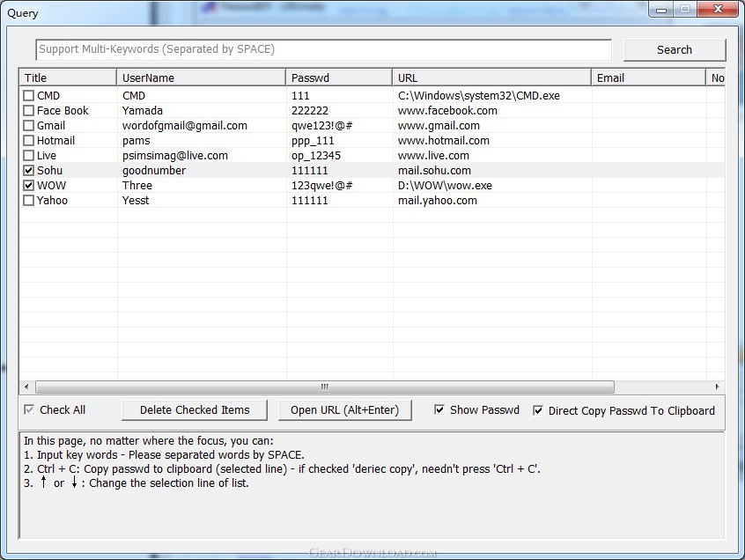Check the Gmail row checkbox
This screenshot has height=560, width=745.
pyautogui.click(x=28, y=125)
